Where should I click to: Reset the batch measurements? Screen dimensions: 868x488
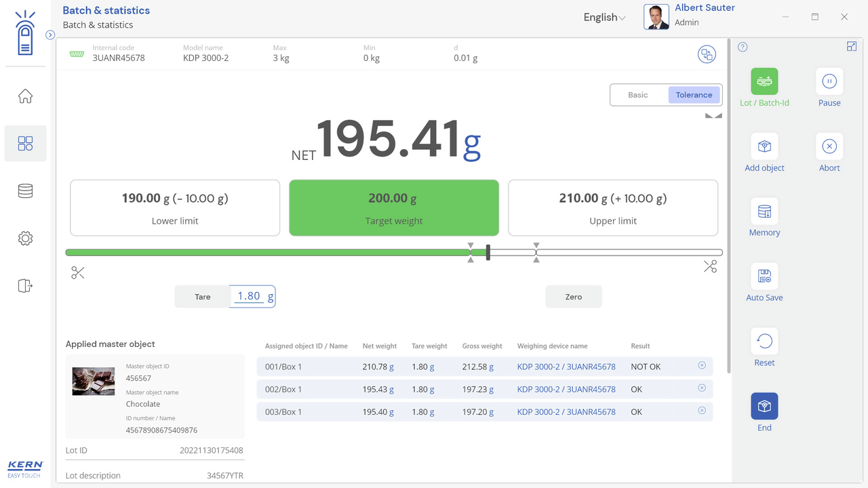coord(764,342)
